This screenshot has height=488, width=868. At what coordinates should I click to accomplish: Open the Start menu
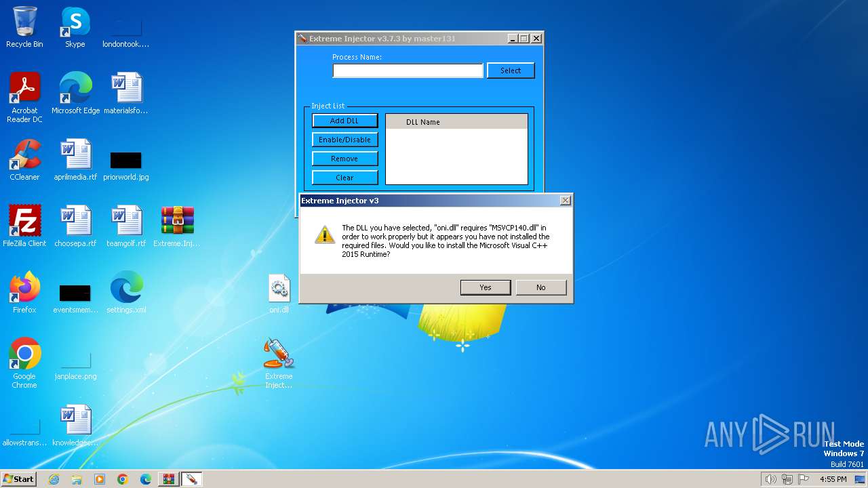19,479
